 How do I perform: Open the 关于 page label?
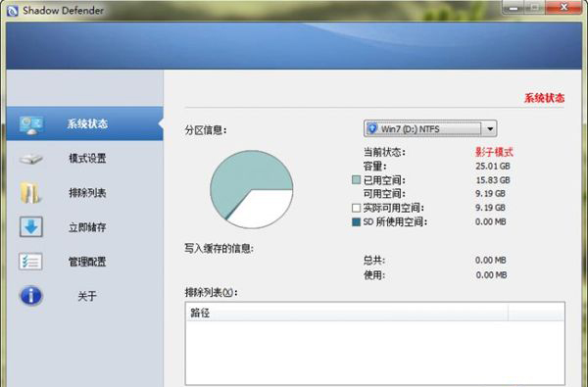click(x=87, y=296)
